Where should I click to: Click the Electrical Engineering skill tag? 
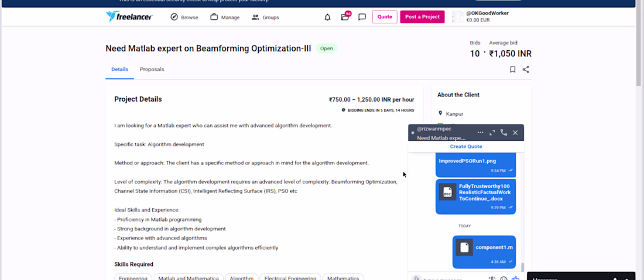tap(290, 278)
